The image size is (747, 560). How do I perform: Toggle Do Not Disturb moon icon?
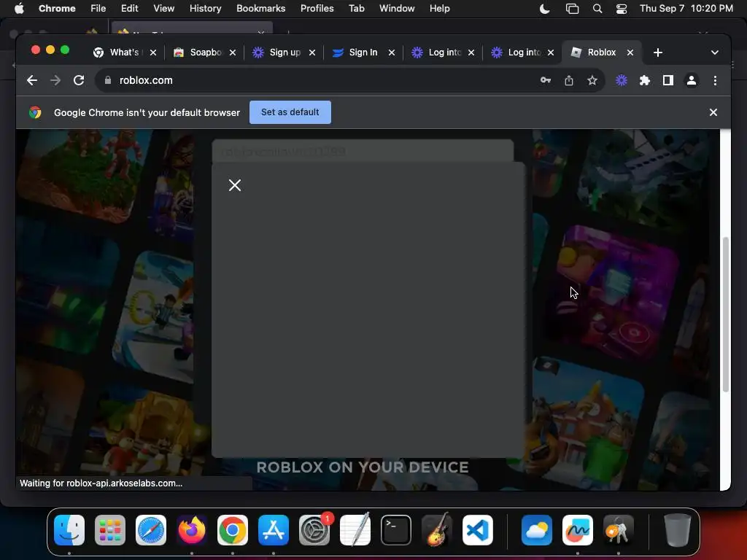[544, 9]
